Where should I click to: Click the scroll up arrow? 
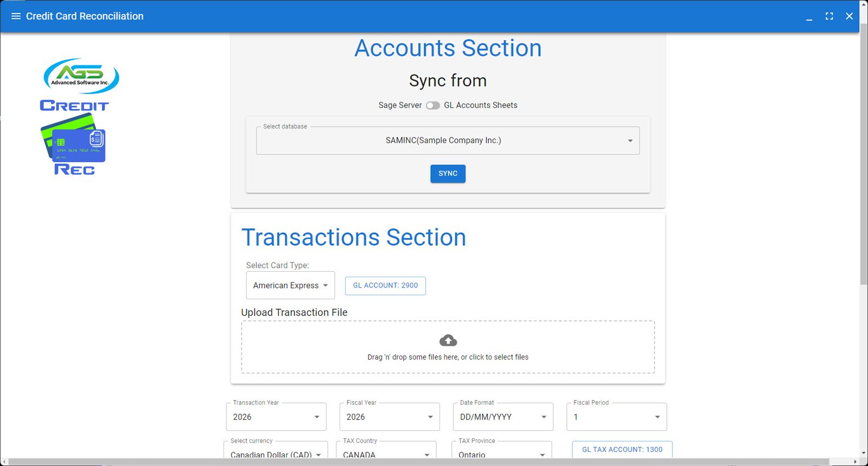[864, 4]
